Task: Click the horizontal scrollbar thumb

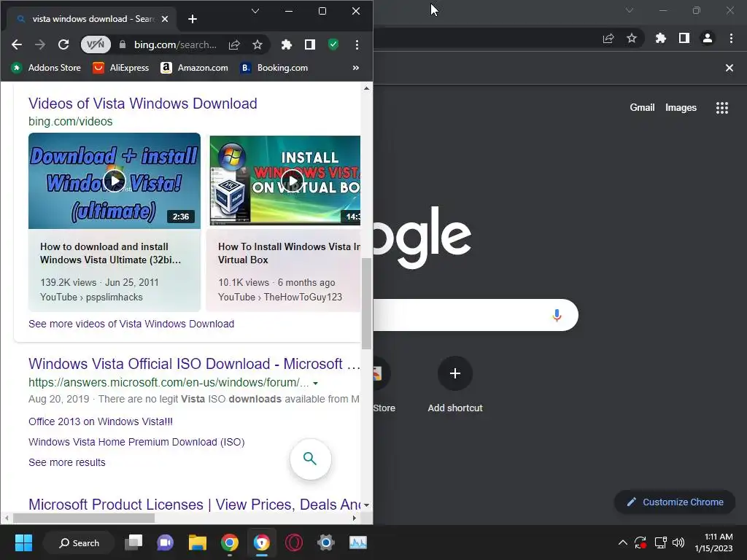Action: pos(84,518)
